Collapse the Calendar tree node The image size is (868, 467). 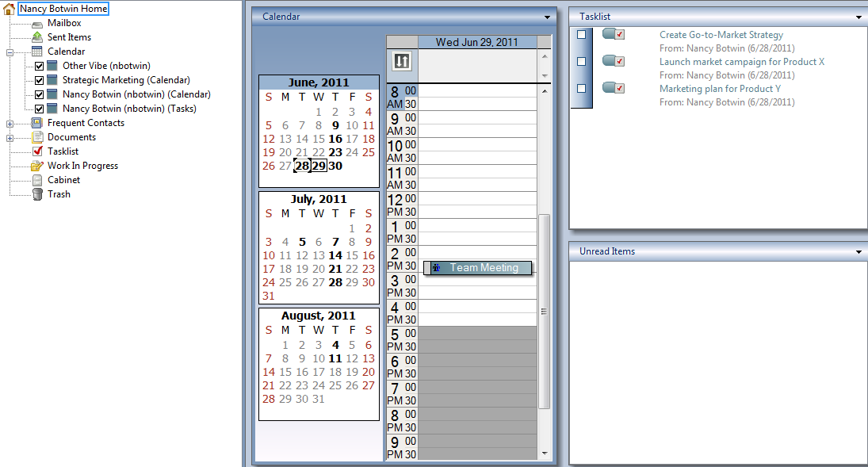(10, 52)
